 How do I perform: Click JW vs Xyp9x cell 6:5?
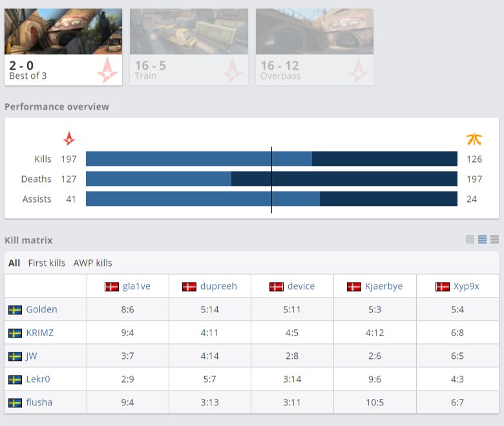point(457,356)
